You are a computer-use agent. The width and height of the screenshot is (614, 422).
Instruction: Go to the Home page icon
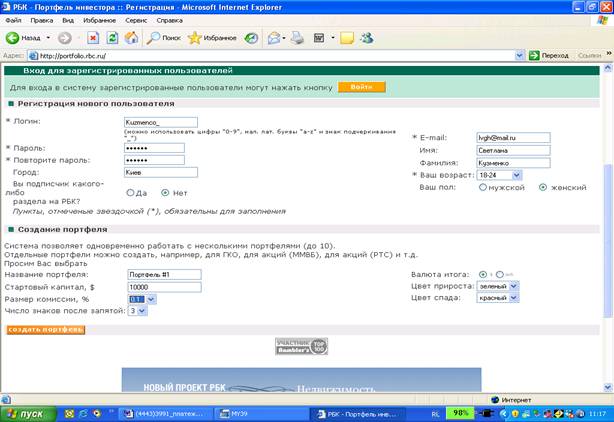[x=131, y=38]
